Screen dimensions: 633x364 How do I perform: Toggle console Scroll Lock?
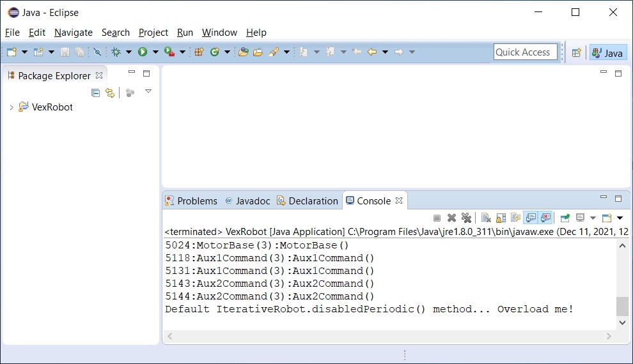click(x=501, y=218)
